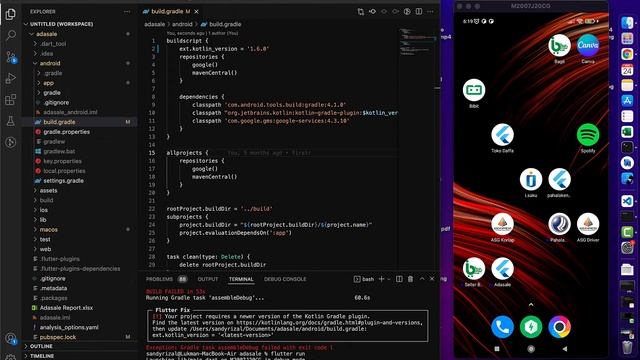Open the kotlinlang.org link in terminal
The height and width of the screenshot is (360, 640).
point(329,322)
